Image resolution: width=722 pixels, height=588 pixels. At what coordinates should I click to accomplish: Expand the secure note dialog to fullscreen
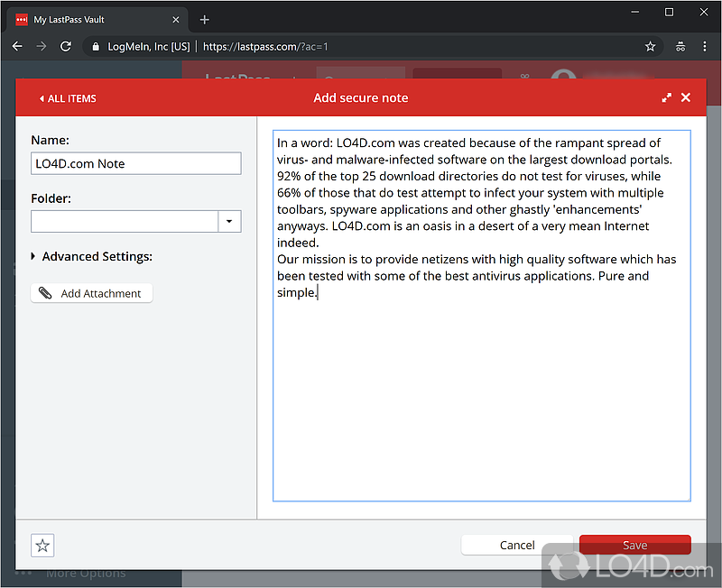click(x=667, y=98)
